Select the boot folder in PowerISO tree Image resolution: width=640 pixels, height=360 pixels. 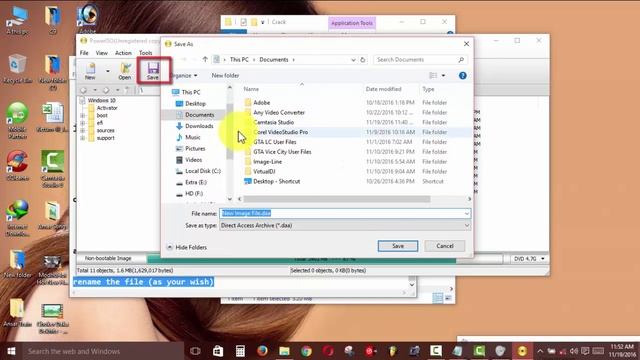(102, 116)
